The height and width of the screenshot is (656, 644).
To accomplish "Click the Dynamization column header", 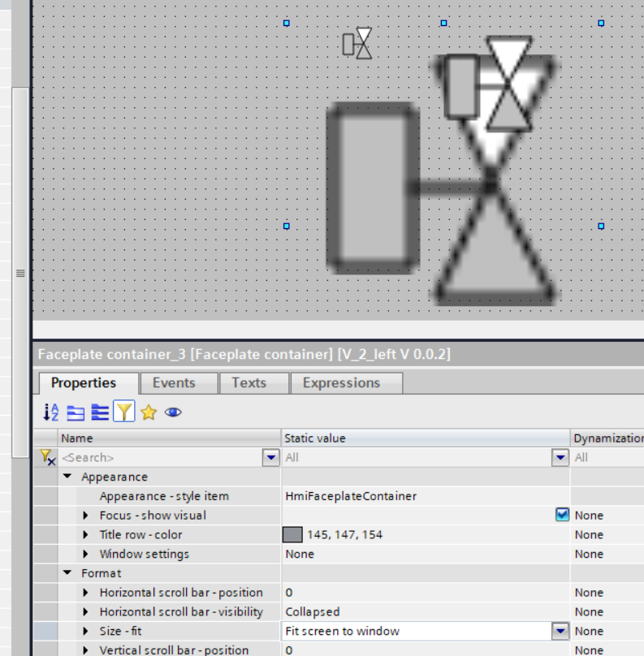I will point(607,438).
